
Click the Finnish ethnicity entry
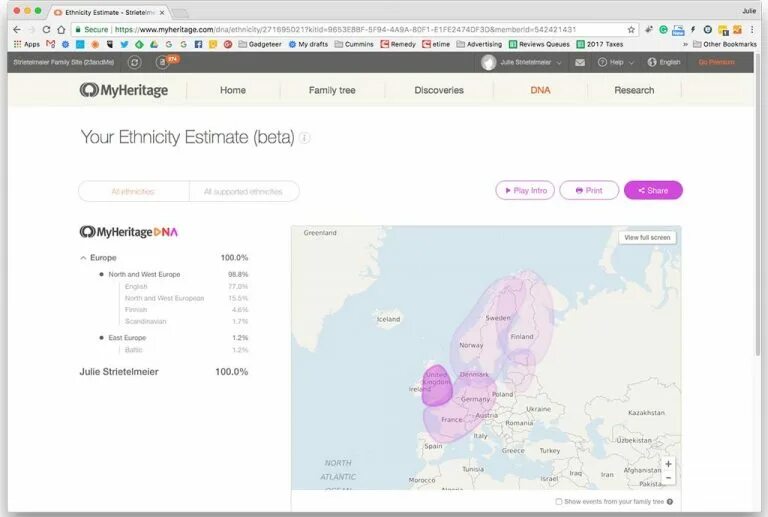(x=186, y=310)
